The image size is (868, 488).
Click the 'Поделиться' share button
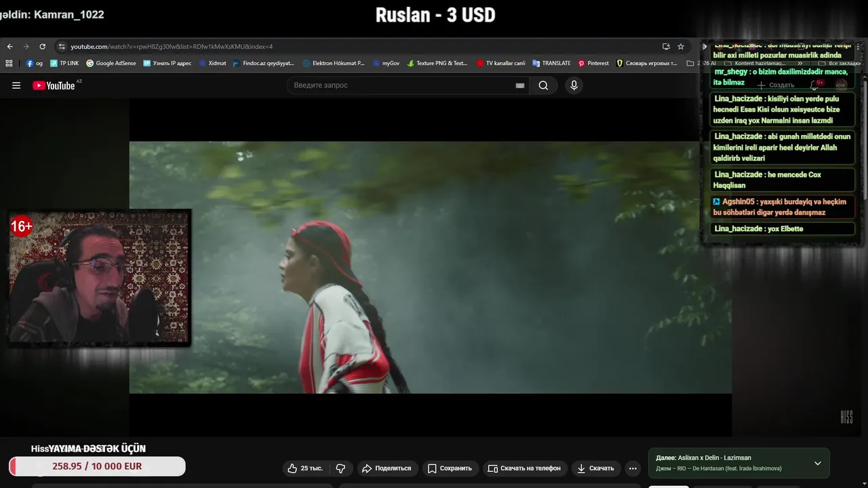point(387,468)
